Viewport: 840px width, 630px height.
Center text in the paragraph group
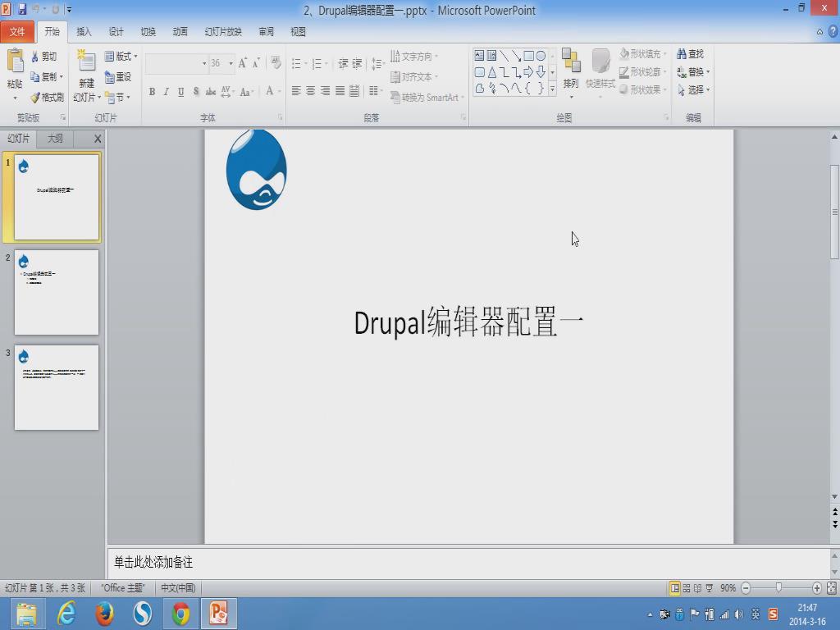pos(310,91)
